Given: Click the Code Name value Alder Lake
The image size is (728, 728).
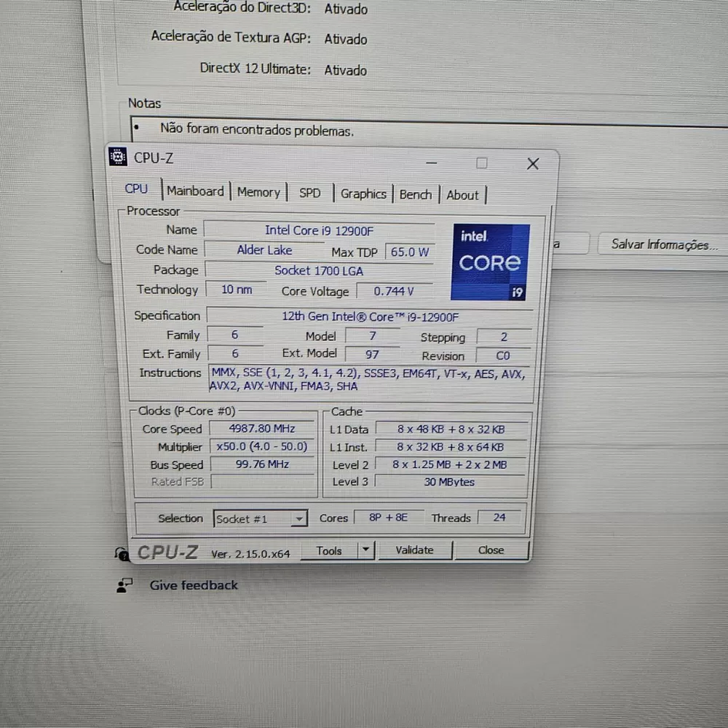Looking at the screenshot, I should (x=265, y=250).
